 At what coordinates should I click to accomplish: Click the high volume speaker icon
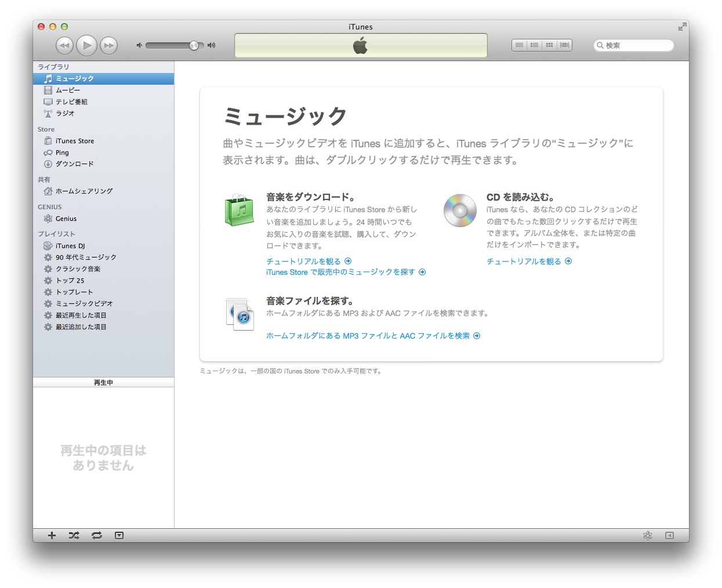[x=211, y=45]
